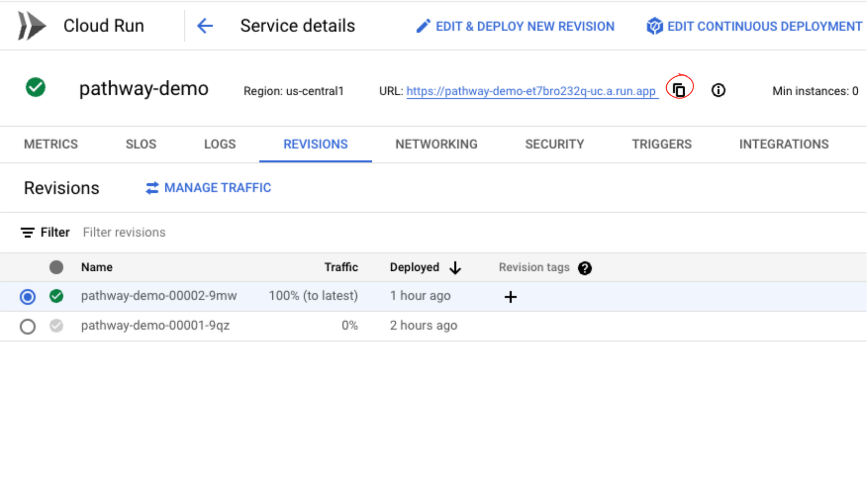Select radio button for pathway-demo-00001-9qz
This screenshot has height=489, width=868.
pyautogui.click(x=27, y=326)
